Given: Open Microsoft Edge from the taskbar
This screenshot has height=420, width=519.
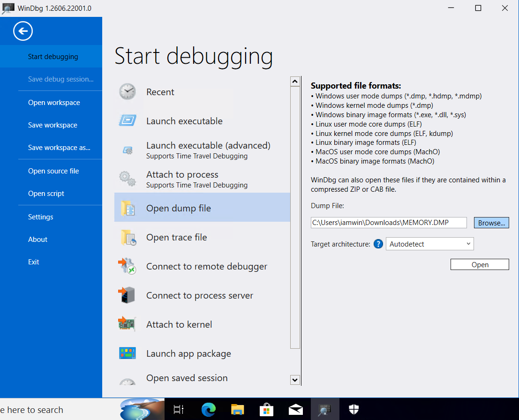Looking at the screenshot, I should (x=209, y=410).
